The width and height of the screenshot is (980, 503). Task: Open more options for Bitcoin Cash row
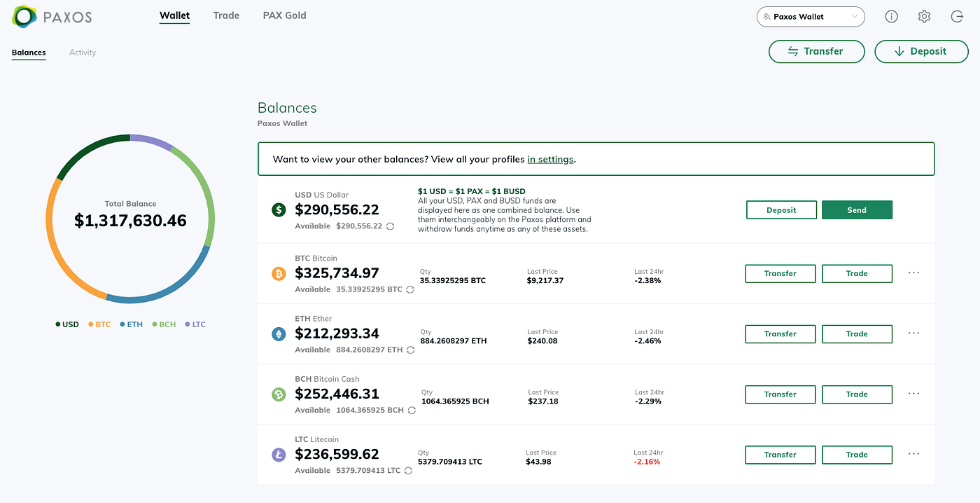coord(913,394)
